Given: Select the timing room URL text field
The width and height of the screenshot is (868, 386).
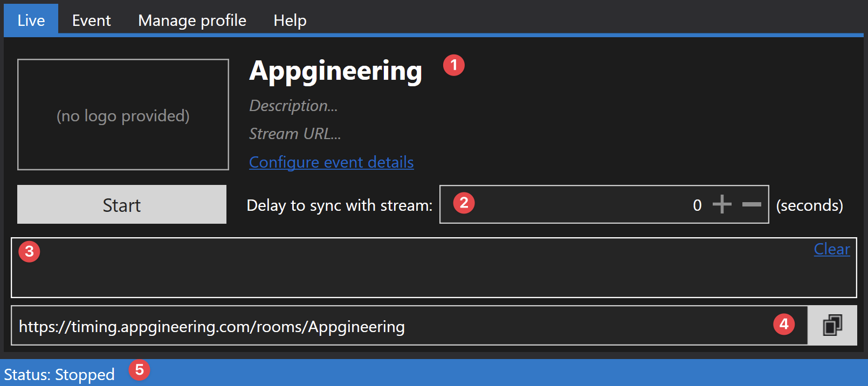Looking at the screenshot, I should 409,326.
